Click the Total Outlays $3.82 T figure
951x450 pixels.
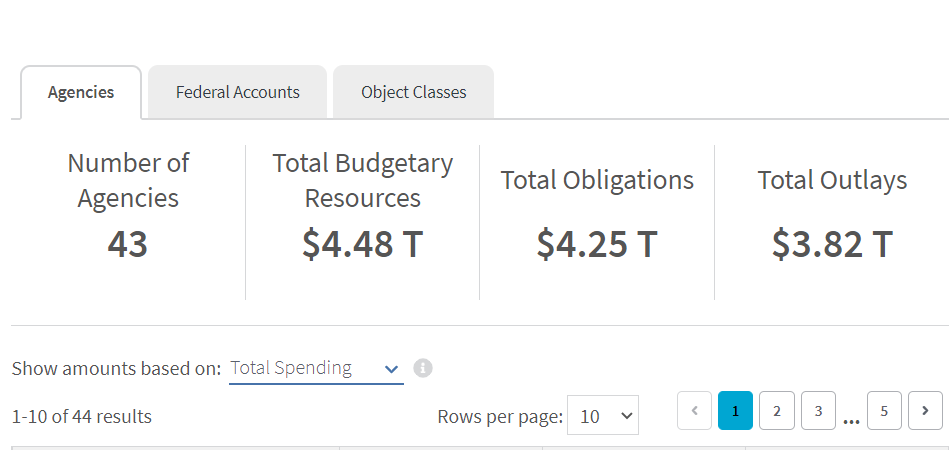[832, 244]
